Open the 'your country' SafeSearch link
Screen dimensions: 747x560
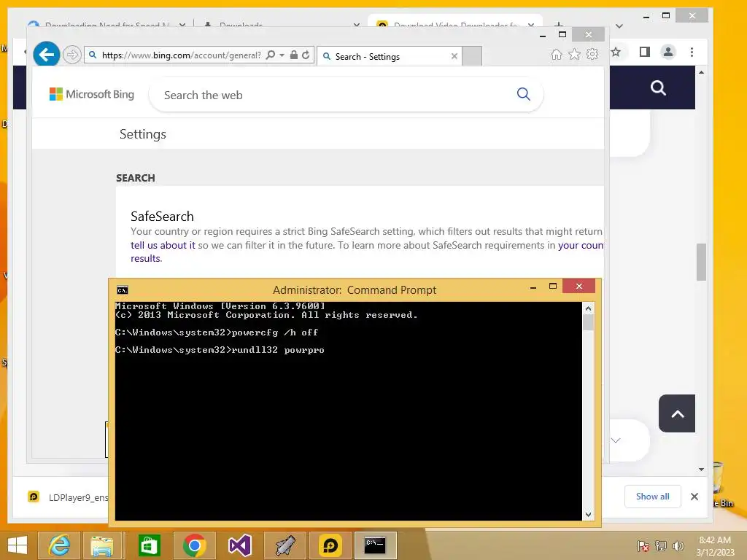(x=581, y=245)
